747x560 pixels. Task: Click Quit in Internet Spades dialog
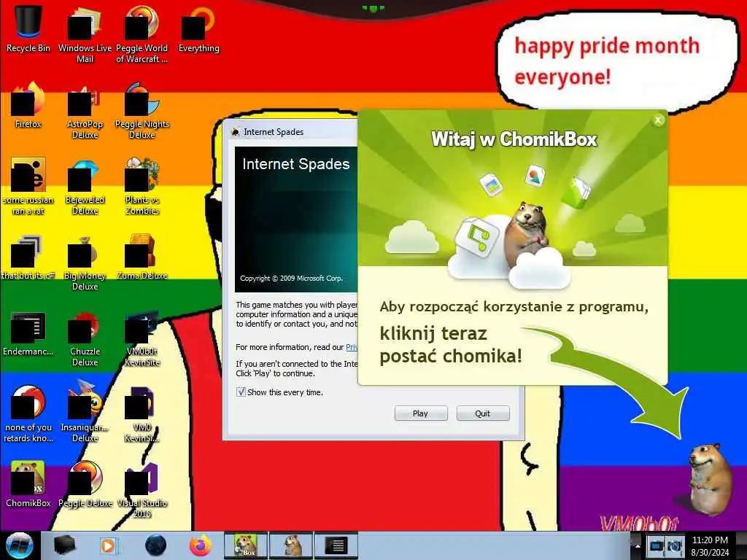[x=483, y=413]
